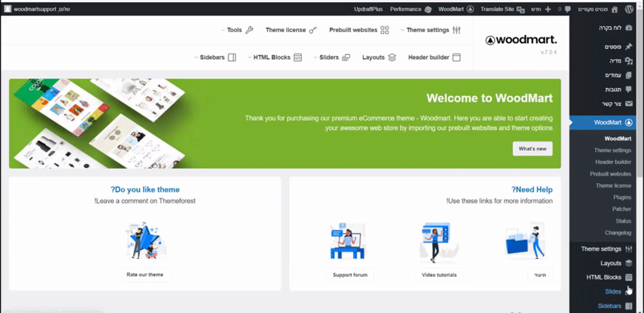Click the contact envelope icon in sidebar
The height and width of the screenshot is (313, 644).
(629, 104)
